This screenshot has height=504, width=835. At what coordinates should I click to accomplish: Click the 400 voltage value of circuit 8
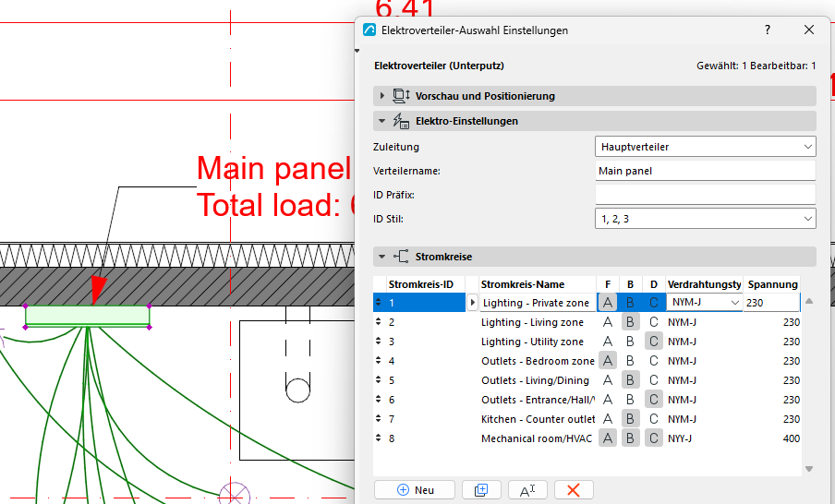coord(792,438)
